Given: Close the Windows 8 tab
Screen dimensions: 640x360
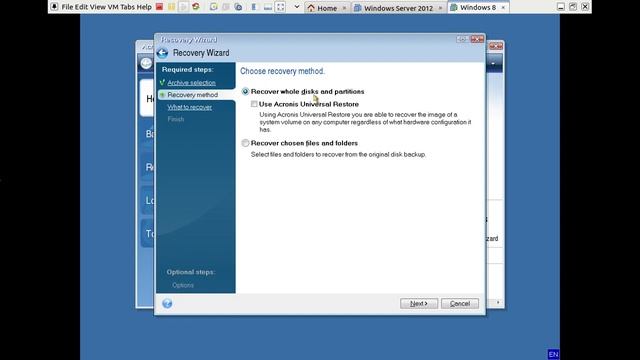Looking at the screenshot, I should (x=503, y=7).
